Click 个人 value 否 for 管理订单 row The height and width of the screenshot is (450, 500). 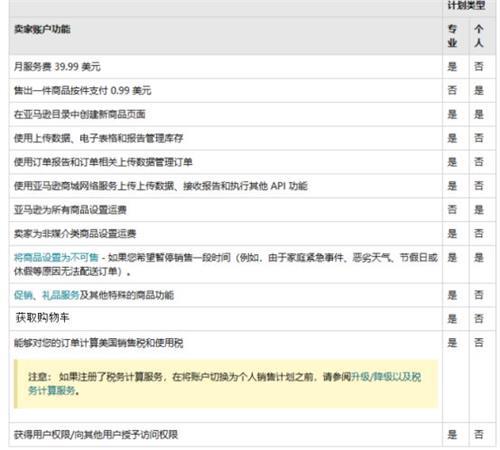[x=479, y=162]
